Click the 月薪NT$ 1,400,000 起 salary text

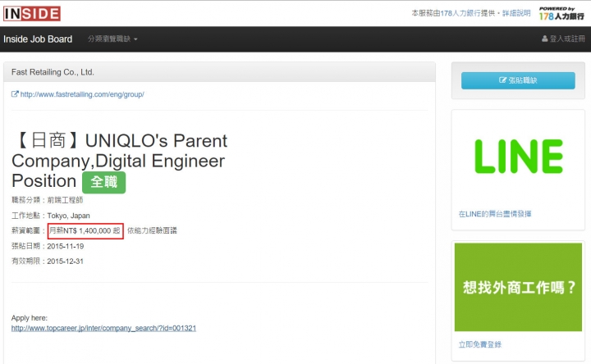point(85,230)
